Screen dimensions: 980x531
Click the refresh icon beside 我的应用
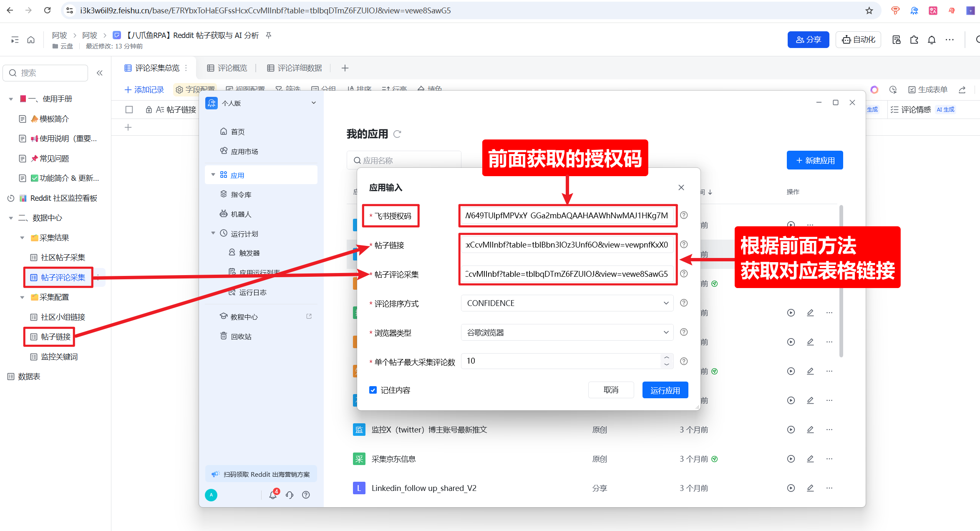point(397,134)
